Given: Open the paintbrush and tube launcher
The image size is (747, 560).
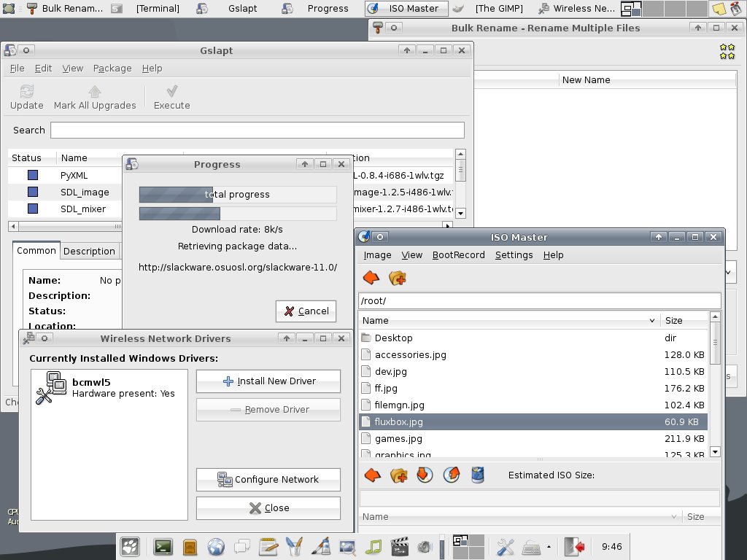Looking at the screenshot, I should coord(321,547).
